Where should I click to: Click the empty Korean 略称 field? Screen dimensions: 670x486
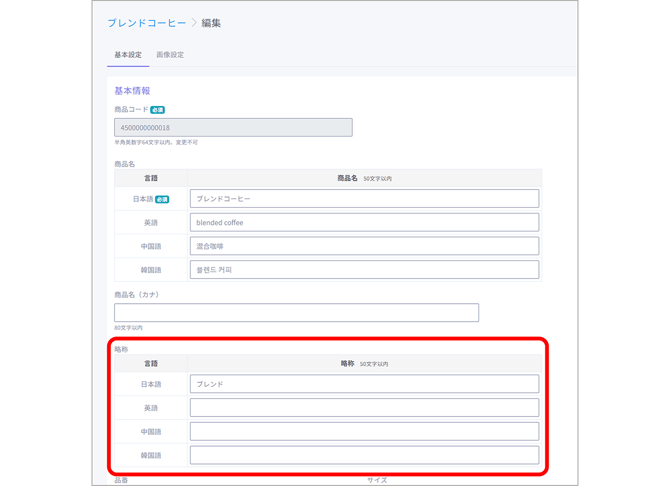coord(364,455)
